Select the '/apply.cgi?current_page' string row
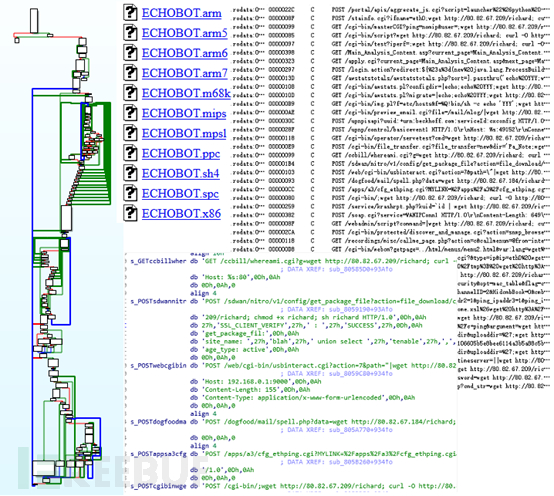This screenshot has width=554, height=496. pos(391,61)
